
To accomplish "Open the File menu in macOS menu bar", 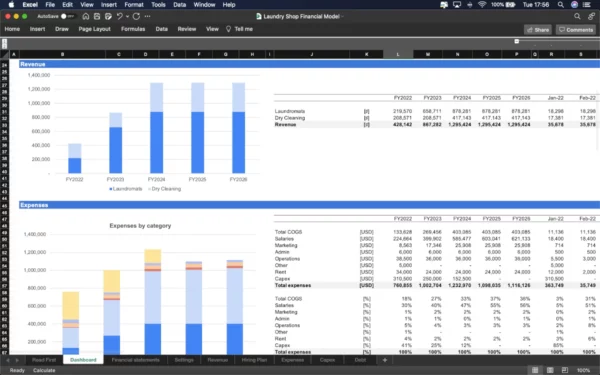I will [50, 5].
